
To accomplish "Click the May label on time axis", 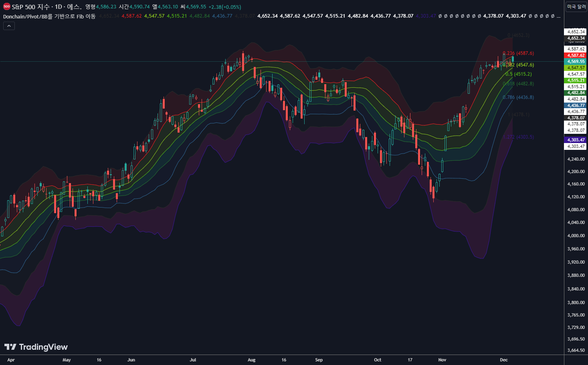I will click(67, 360).
